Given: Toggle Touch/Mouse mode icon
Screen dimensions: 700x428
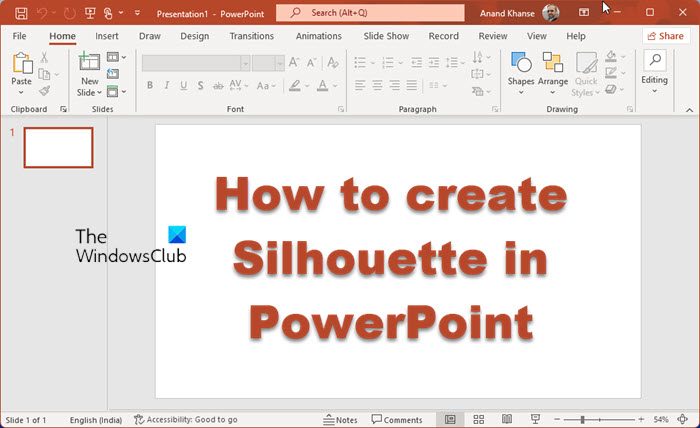Looking at the screenshot, I should 108,13.
